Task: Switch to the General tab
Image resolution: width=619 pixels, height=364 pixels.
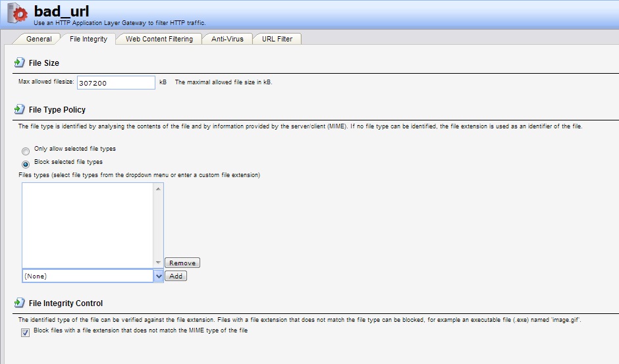Action: tap(39, 39)
